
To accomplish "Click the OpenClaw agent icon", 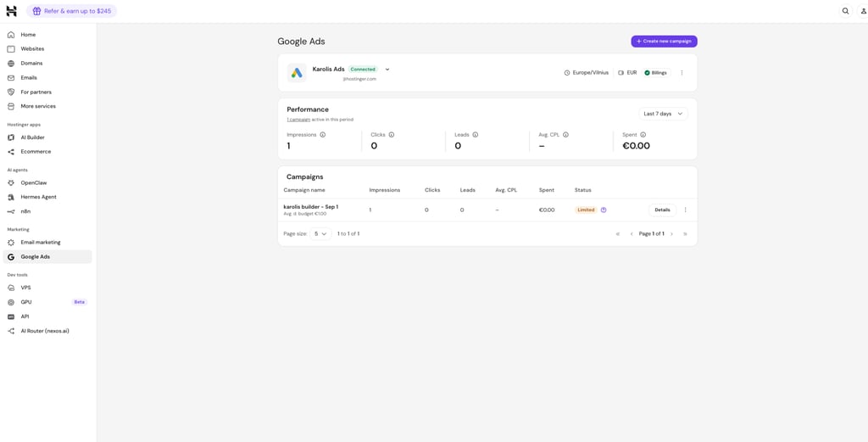I will 11,182.
